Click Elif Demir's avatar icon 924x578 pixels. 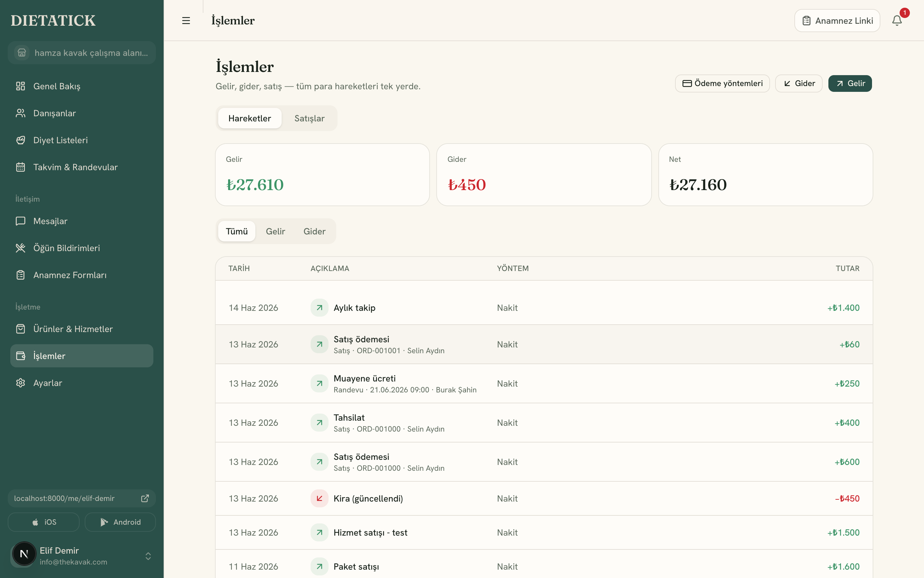tap(24, 554)
